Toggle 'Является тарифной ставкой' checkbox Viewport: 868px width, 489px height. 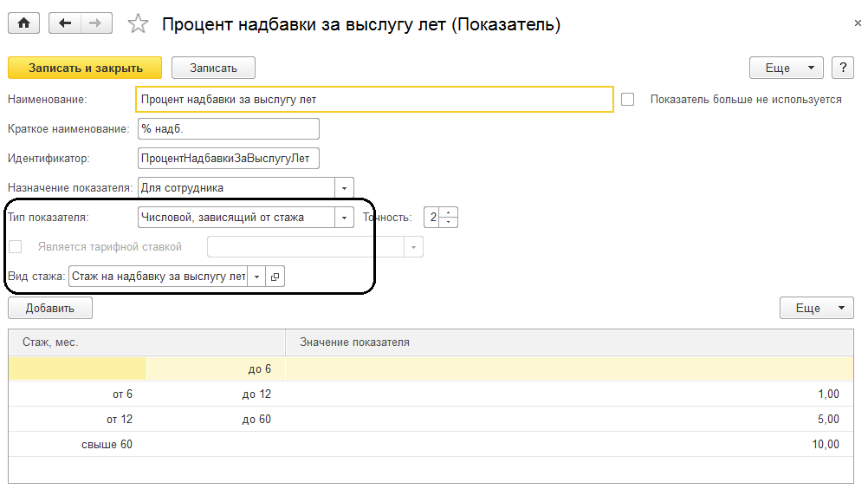point(16,247)
